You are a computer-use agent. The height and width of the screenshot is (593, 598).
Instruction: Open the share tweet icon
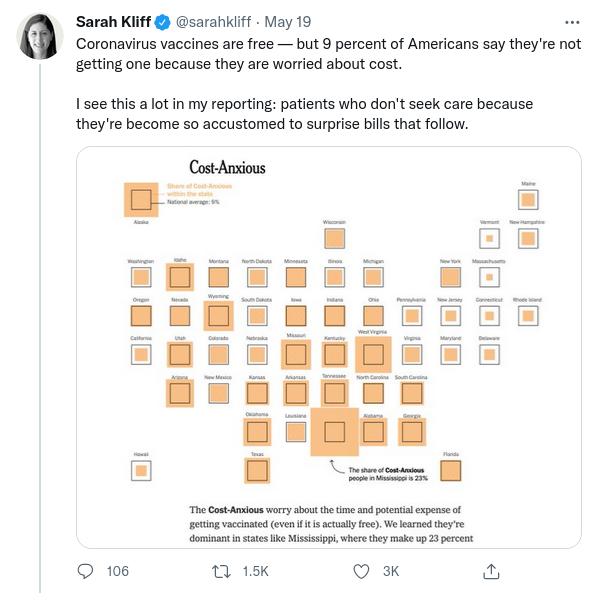click(491, 571)
